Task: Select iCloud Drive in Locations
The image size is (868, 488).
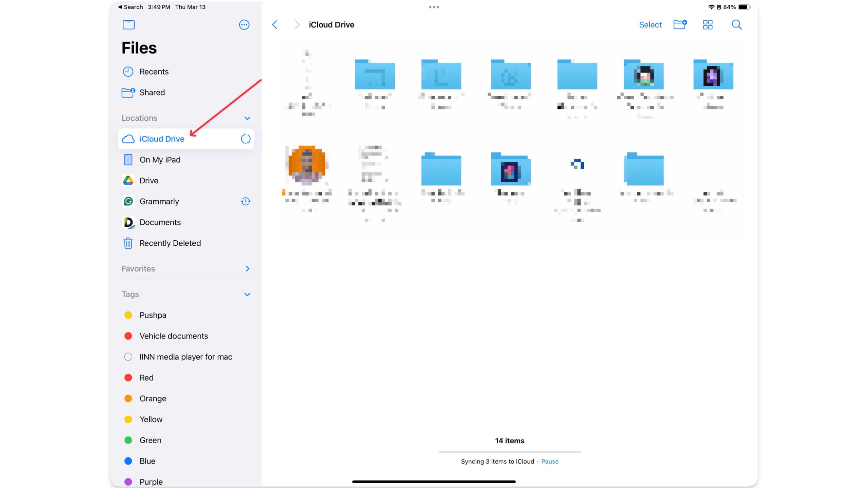Action: pyautogui.click(x=186, y=139)
